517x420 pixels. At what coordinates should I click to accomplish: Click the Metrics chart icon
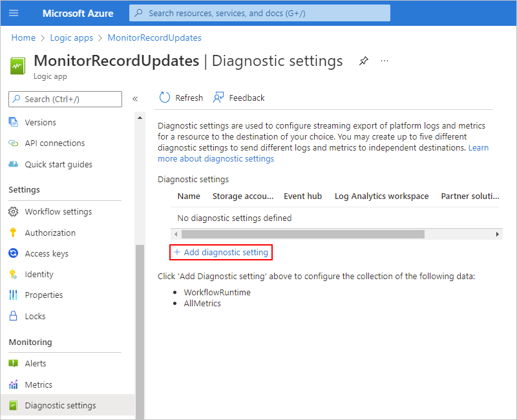(x=13, y=384)
